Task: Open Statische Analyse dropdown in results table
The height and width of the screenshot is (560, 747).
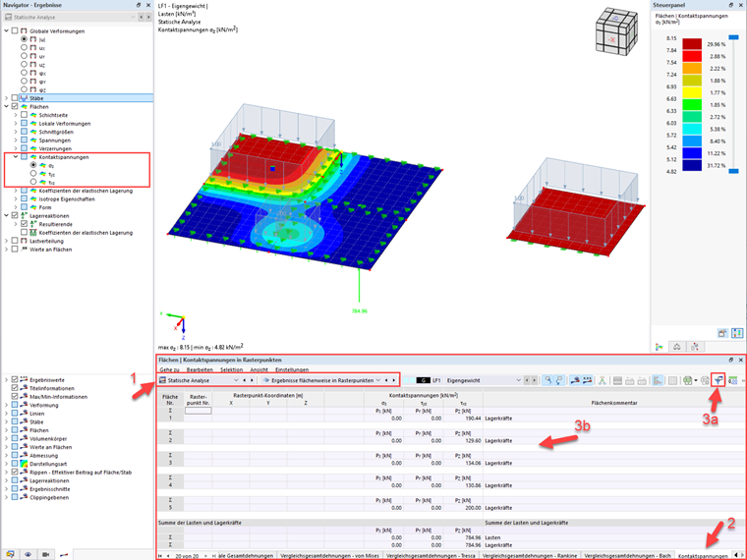Action: pyautogui.click(x=199, y=380)
